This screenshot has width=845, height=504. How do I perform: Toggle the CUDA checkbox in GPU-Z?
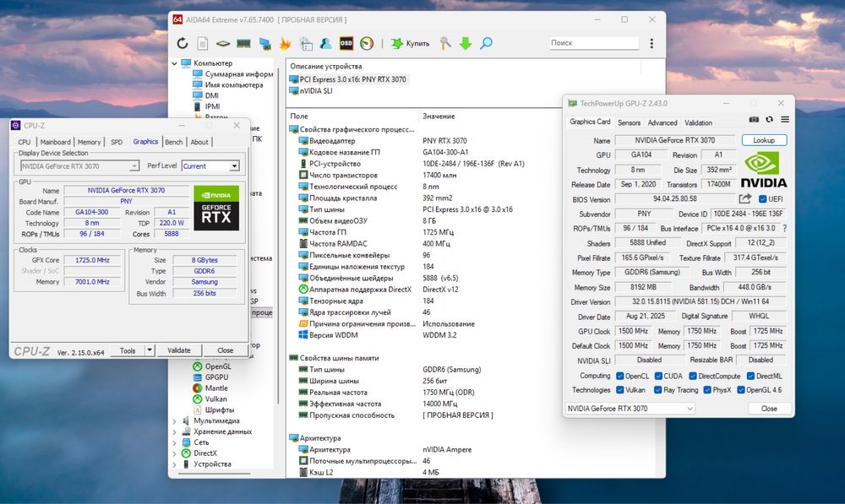tap(658, 376)
